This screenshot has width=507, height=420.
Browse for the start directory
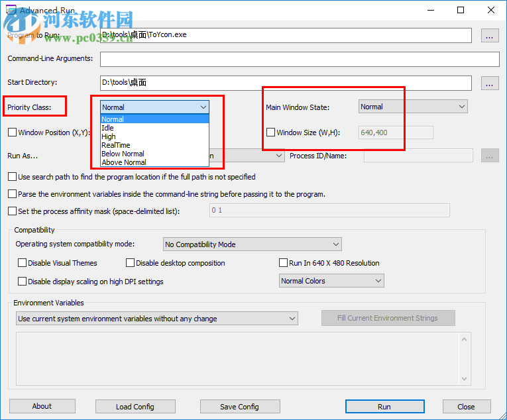coord(490,83)
